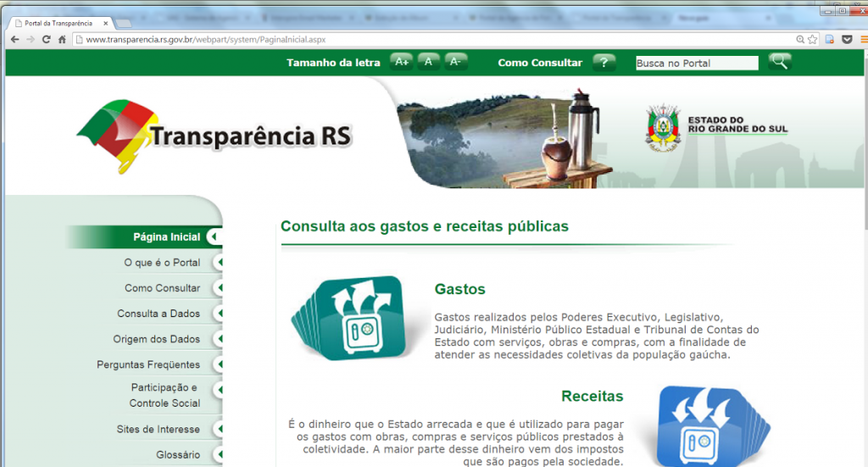
Task: Reload the page in browser toolbar
Action: [x=46, y=39]
